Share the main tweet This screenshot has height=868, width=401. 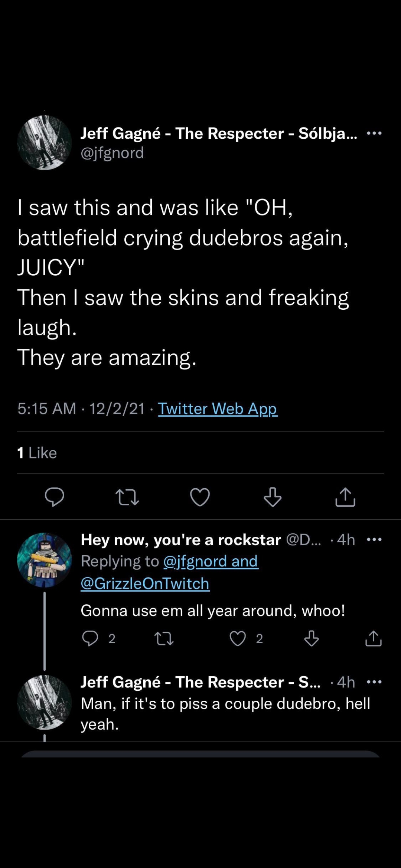tap(345, 497)
